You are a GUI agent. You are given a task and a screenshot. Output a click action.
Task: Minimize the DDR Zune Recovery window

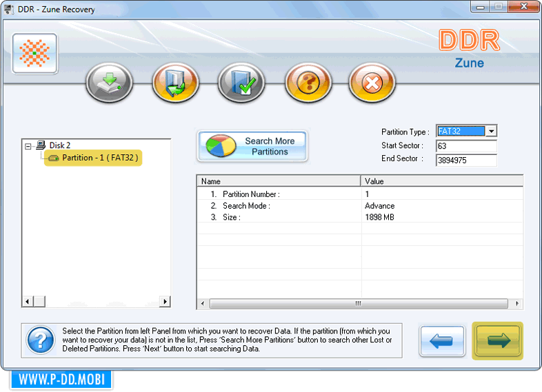pyautogui.click(x=480, y=7)
